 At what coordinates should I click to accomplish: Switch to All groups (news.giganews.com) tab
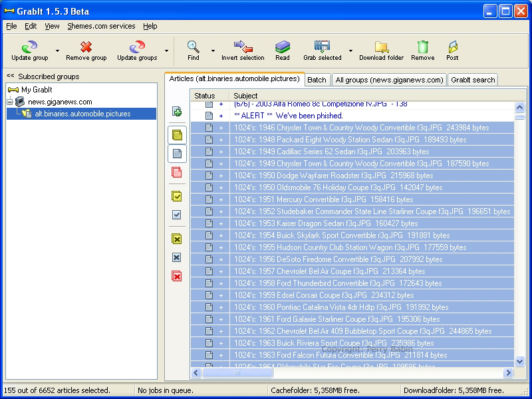pyautogui.click(x=389, y=80)
